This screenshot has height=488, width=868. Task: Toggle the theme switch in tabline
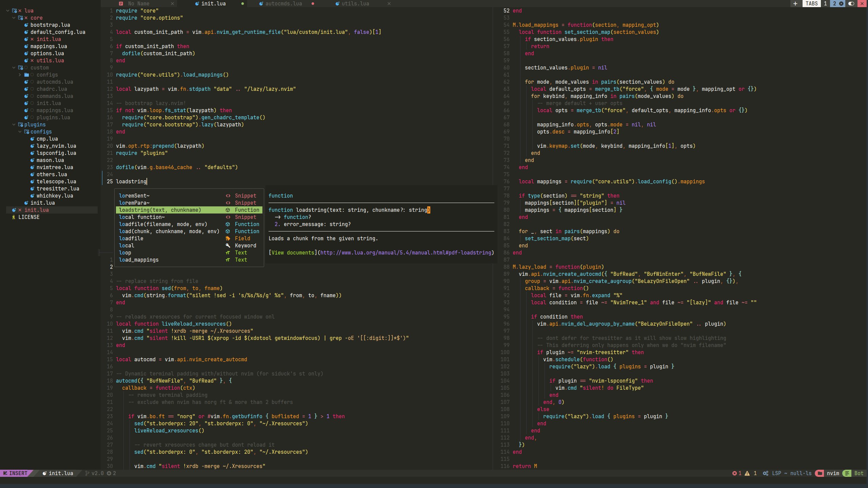tap(851, 4)
